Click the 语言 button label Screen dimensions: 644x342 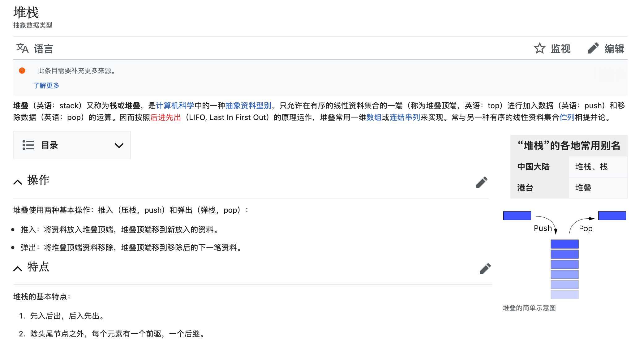pyautogui.click(x=43, y=49)
